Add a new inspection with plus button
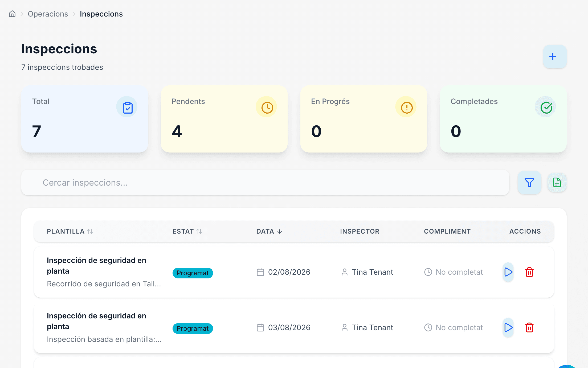 tap(555, 57)
